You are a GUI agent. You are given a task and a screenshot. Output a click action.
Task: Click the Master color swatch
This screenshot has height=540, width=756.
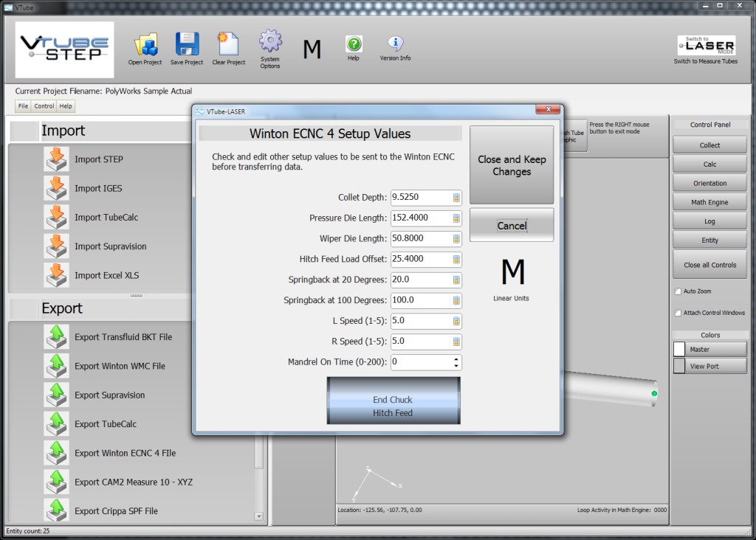[x=679, y=350]
